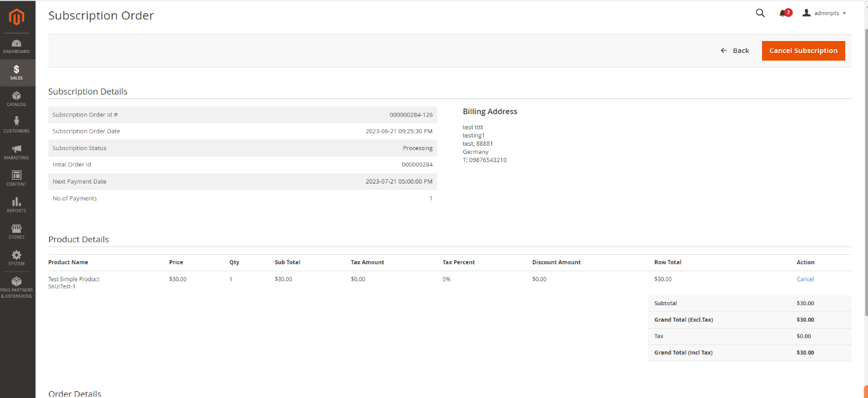Open the Dashboard sidebar icon

tap(16, 46)
